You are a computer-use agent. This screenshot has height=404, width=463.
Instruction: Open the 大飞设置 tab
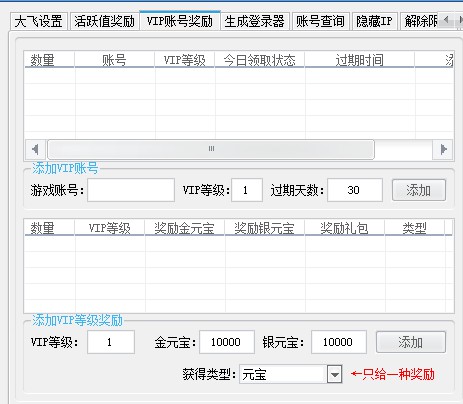point(39,21)
